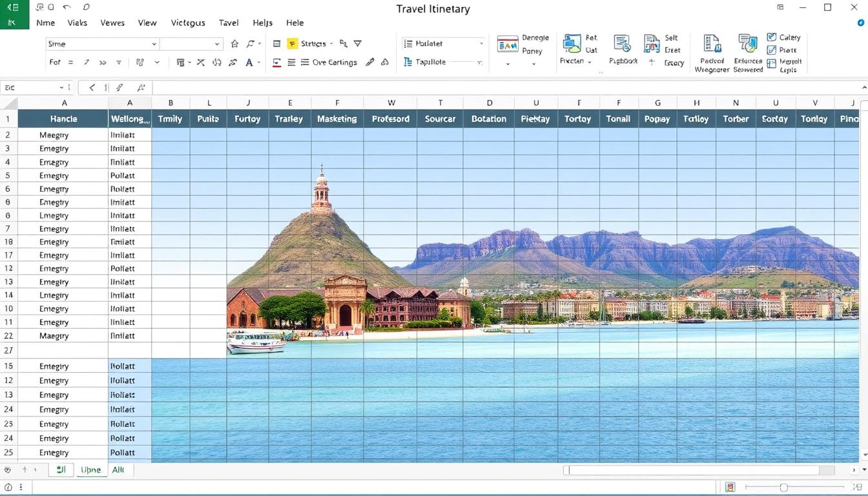Image resolution: width=868 pixels, height=496 pixels.
Task: Click the formula bar input field
Action: (507, 87)
